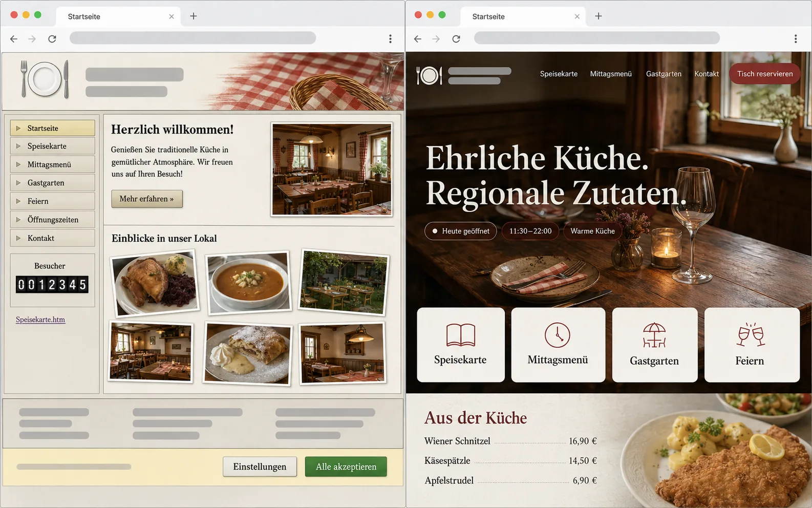Click the Tisch reservieren button

tap(765, 74)
